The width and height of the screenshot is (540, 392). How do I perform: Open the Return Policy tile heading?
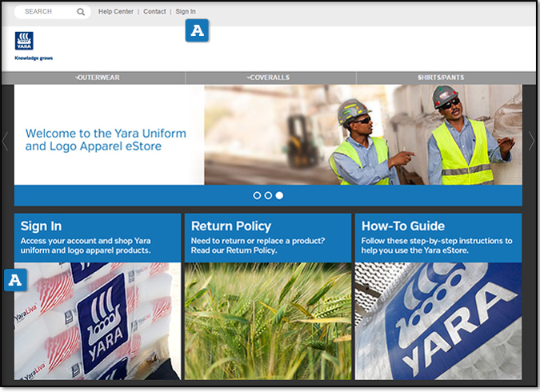[231, 226]
